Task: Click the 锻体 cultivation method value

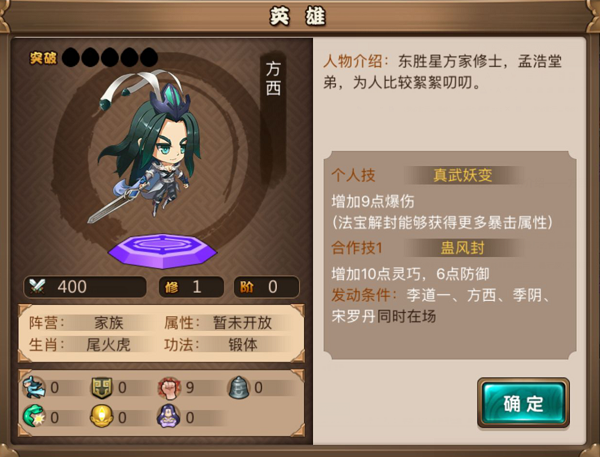Action: (243, 345)
